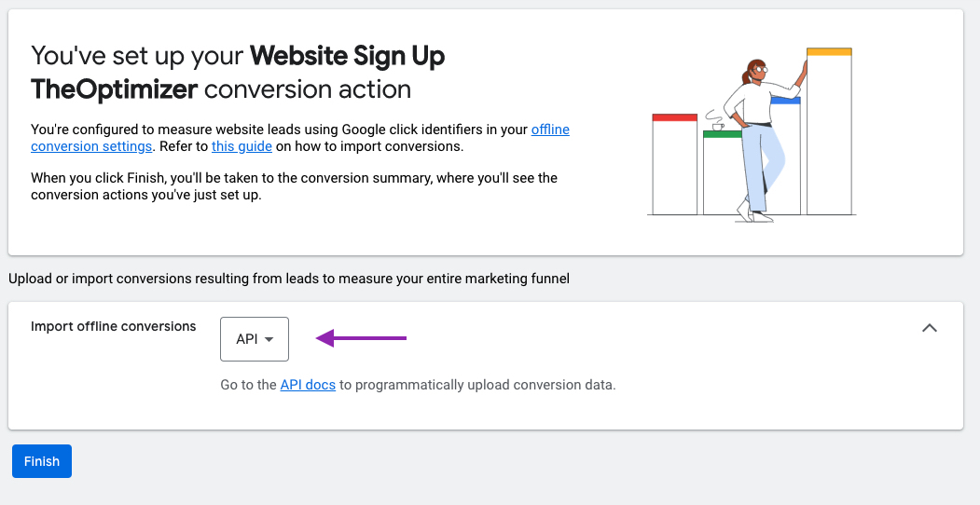
Task: Click the steaming coffee cup icon
Action: coord(715,121)
